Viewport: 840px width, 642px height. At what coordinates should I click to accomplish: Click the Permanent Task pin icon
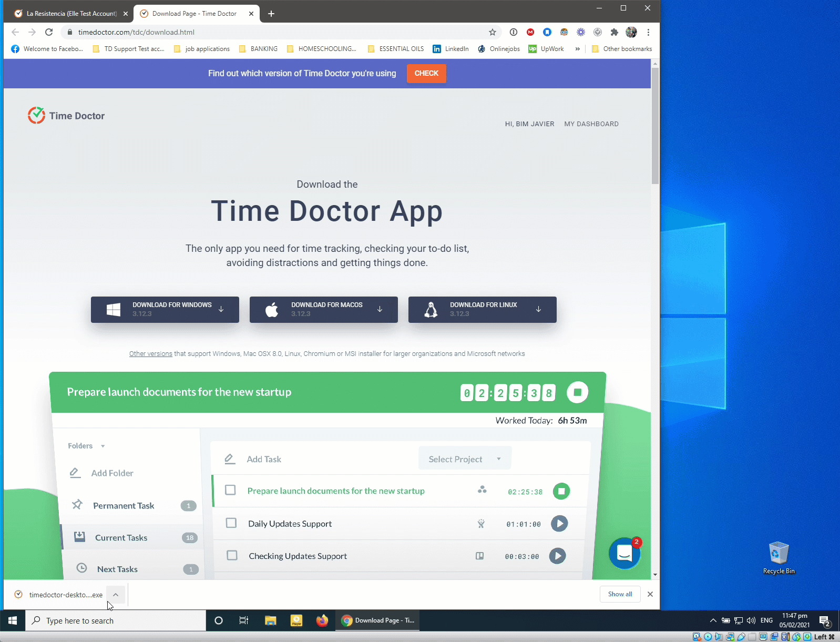(x=77, y=505)
